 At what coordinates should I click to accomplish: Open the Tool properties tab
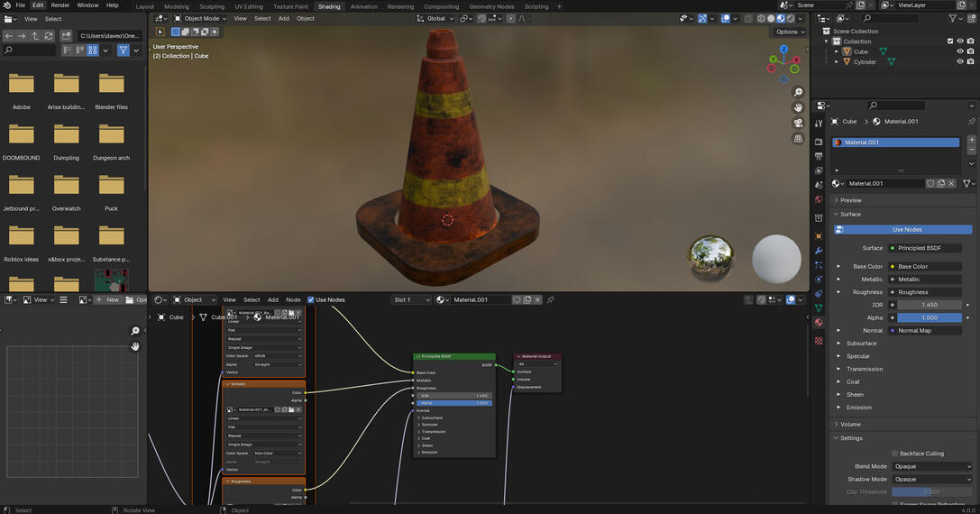tap(819, 124)
